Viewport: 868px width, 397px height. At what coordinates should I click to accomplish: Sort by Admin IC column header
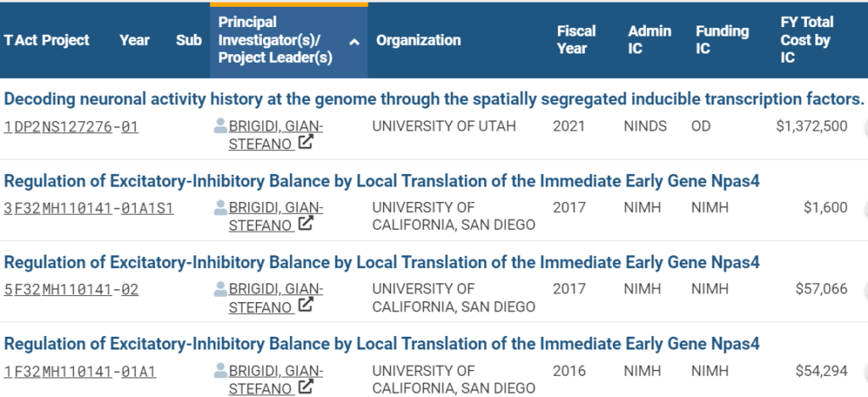pyautogui.click(x=649, y=40)
